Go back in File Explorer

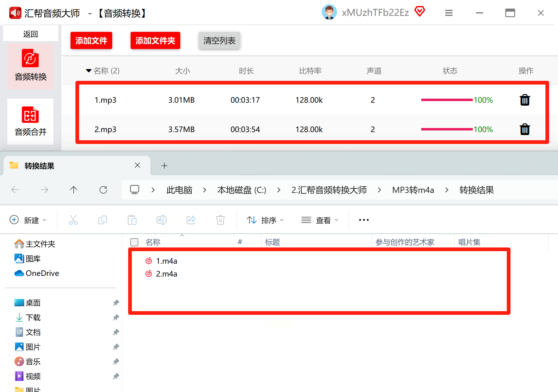[x=15, y=190]
